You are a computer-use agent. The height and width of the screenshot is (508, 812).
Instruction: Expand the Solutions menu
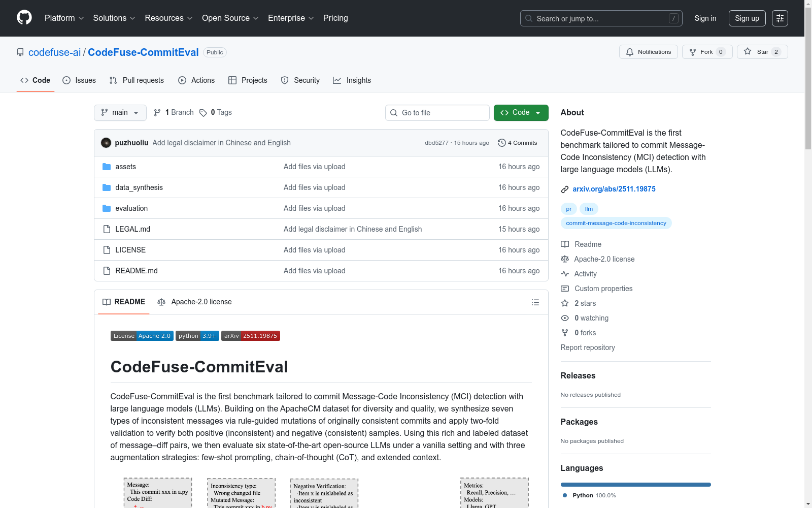[114, 18]
